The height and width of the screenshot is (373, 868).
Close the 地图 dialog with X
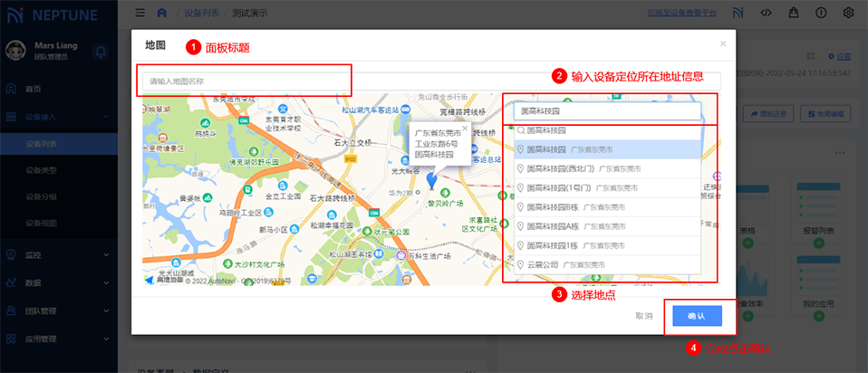pos(723,43)
